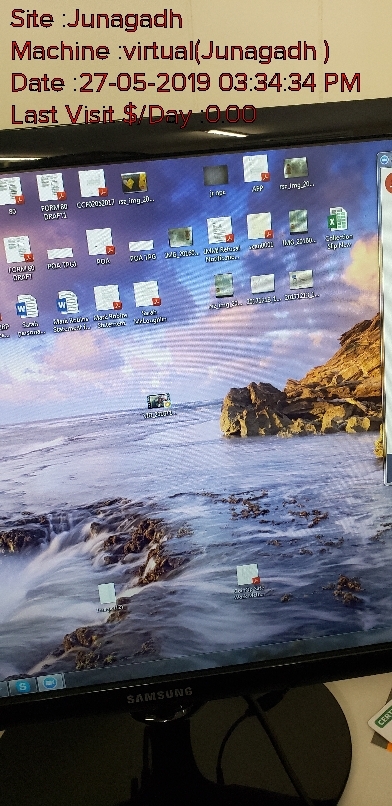Open the Maria Rebutia Statement PDF
This screenshot has width=392, height=806.
[108, 306]
